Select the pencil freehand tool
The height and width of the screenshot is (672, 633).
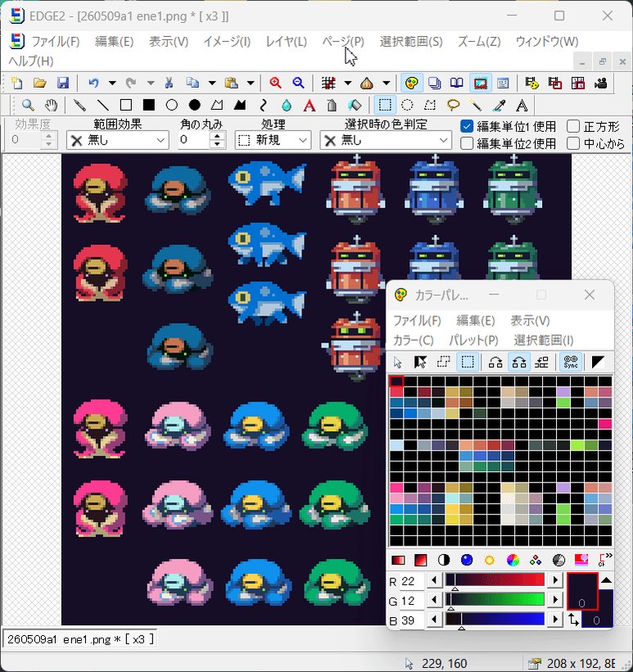[79, 105]
